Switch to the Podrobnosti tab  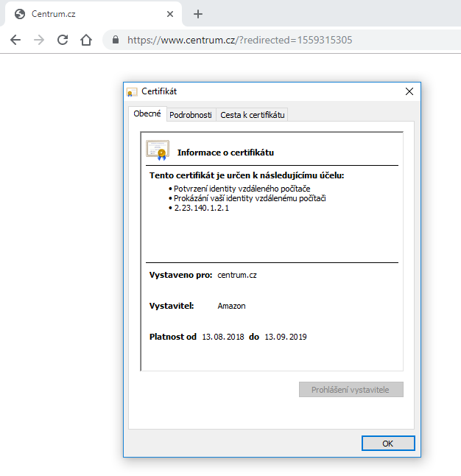(191, 115)
